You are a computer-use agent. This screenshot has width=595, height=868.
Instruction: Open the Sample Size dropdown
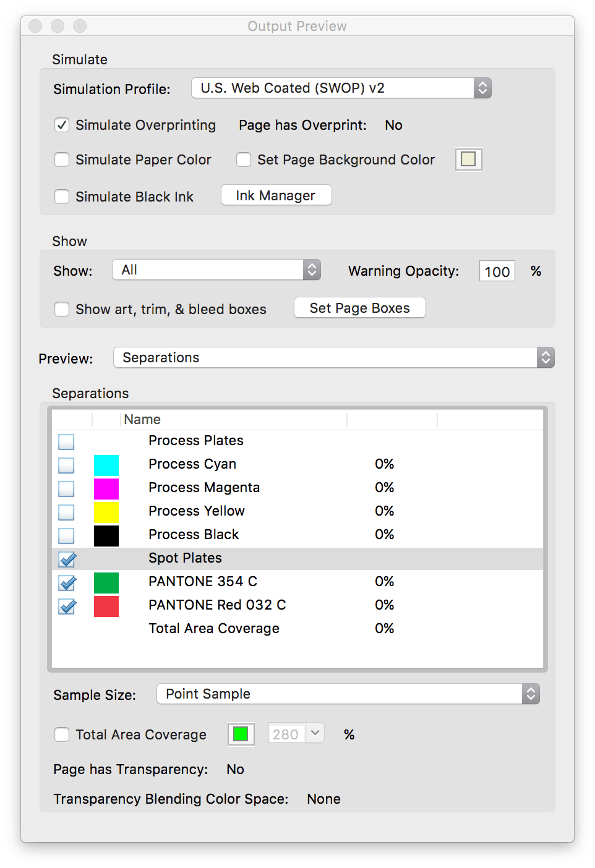coord(348,694)
